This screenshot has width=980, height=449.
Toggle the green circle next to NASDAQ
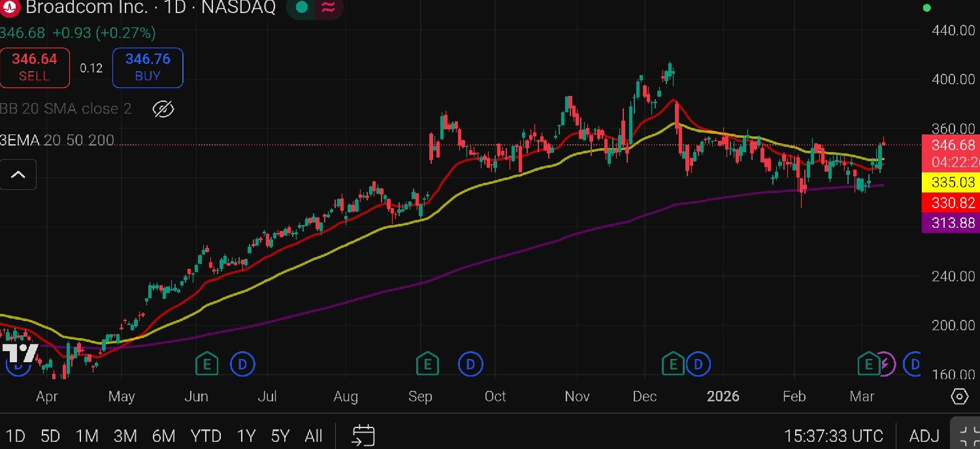pyautogui.click(x=301, y=8)
